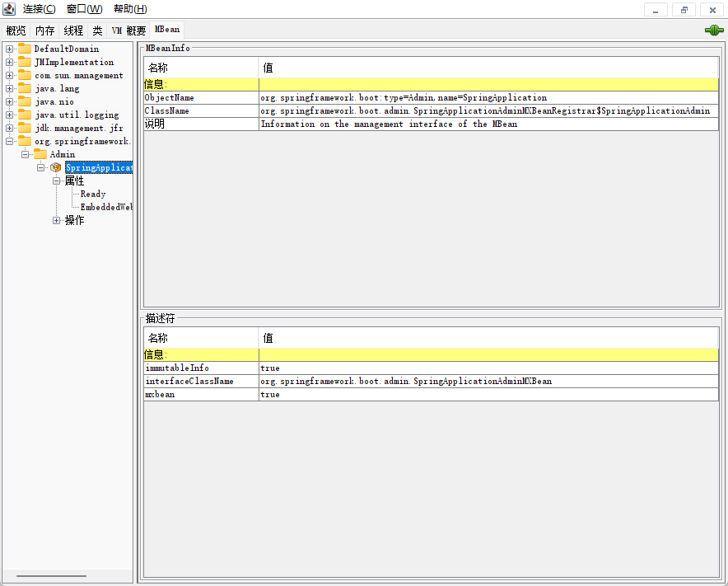The image size is (728, 586).
Task: Expand the java.lang node
Action: [9, 88]
